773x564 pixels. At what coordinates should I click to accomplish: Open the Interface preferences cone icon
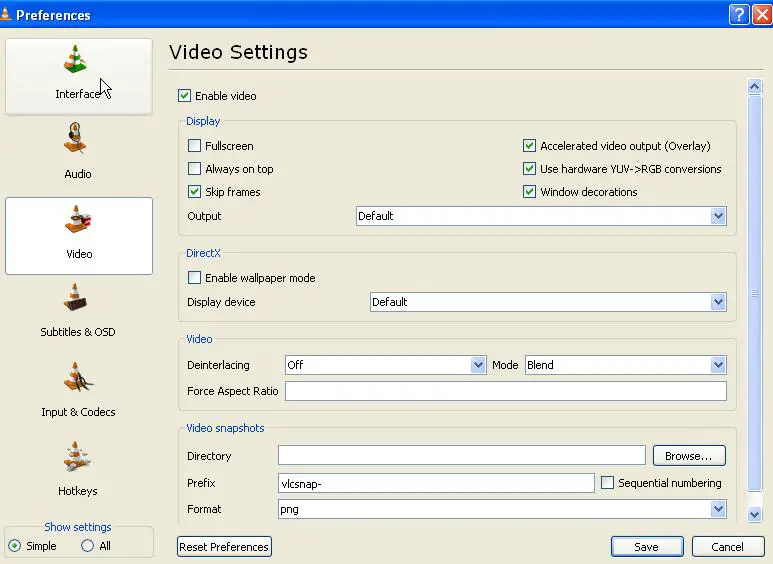click(75, 59)
